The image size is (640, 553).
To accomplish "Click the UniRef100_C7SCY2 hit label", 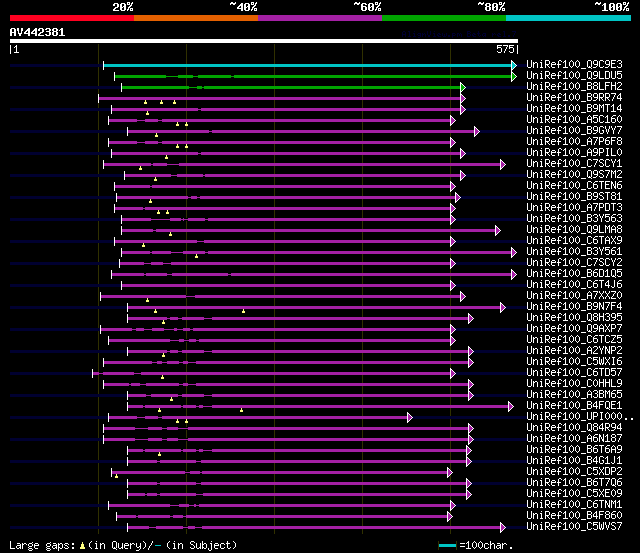I will (x=574, y=263).
